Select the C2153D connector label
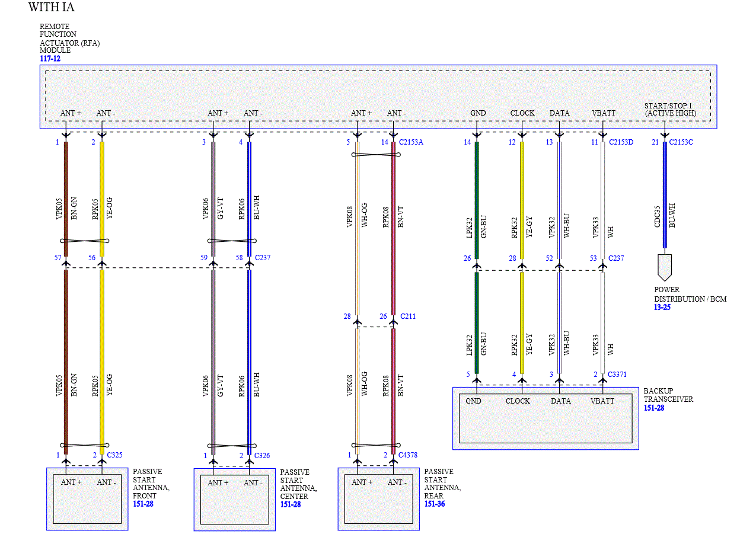This screenshot has width=756, height=547. (x=621, y=142)
